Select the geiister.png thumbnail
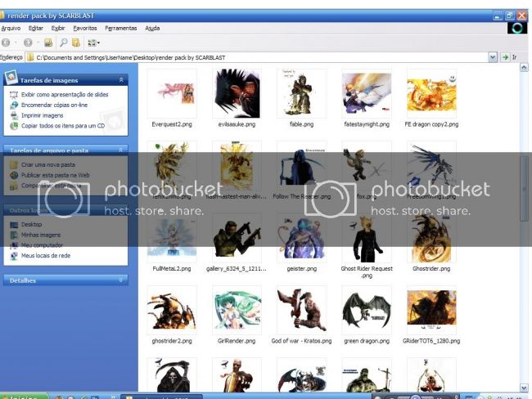The width and height of the screenshot is (532, 399). pos(302,238)
